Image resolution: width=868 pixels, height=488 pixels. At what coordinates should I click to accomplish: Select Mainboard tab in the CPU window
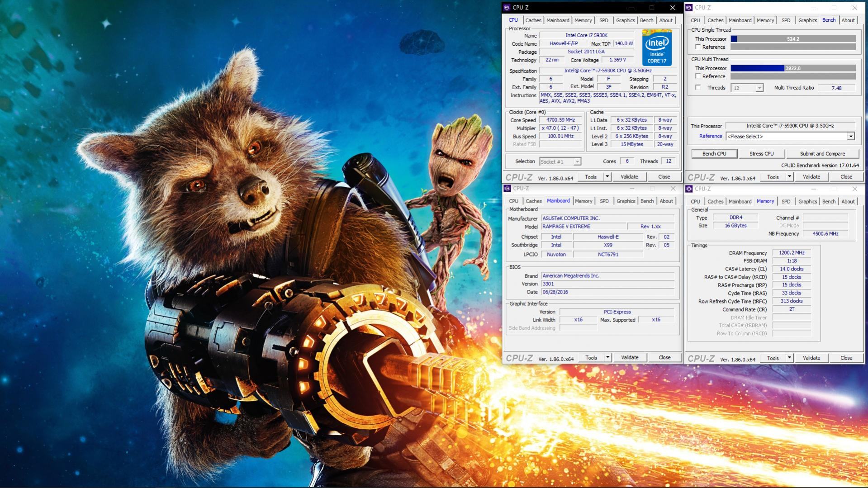(558, 20)
